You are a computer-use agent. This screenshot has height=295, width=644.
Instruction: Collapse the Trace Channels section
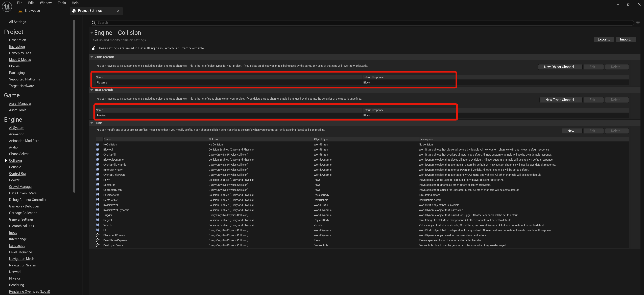(x=92, y=90)
